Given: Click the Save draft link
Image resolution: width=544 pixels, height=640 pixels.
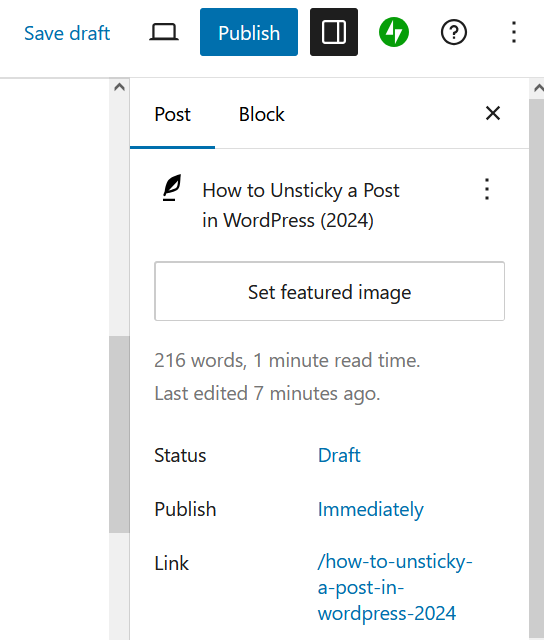Looking at the screenshot, I should [67, 33].
